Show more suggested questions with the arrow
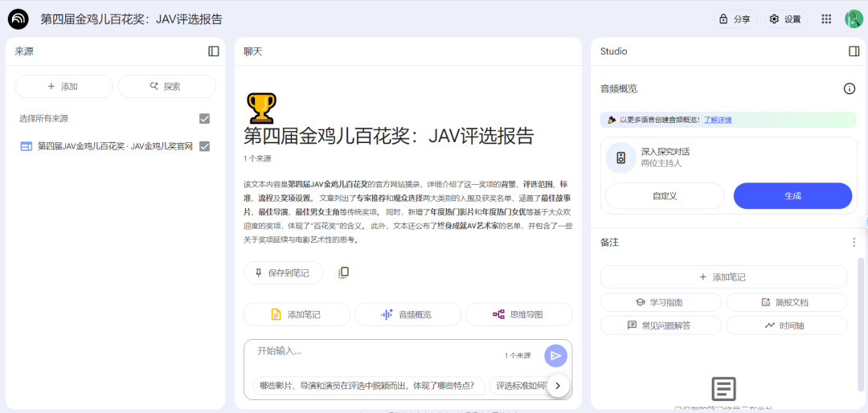 pos(558,386)
